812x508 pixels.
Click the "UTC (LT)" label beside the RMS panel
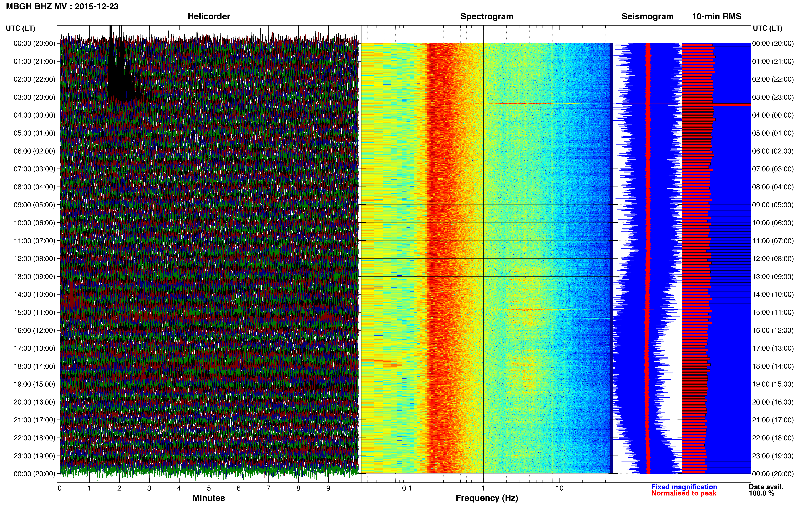(767, 28)
